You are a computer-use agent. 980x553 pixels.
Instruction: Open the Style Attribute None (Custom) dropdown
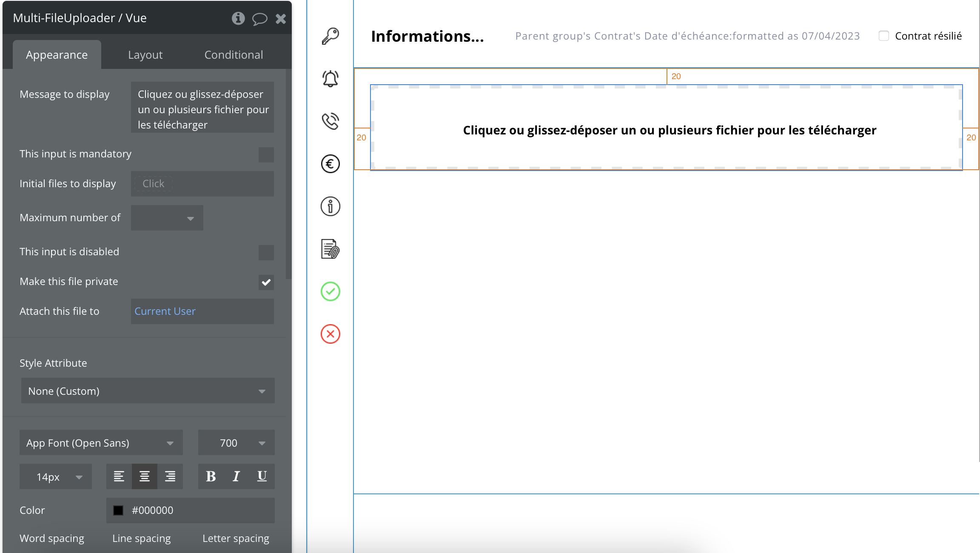[x=147, y=391]
